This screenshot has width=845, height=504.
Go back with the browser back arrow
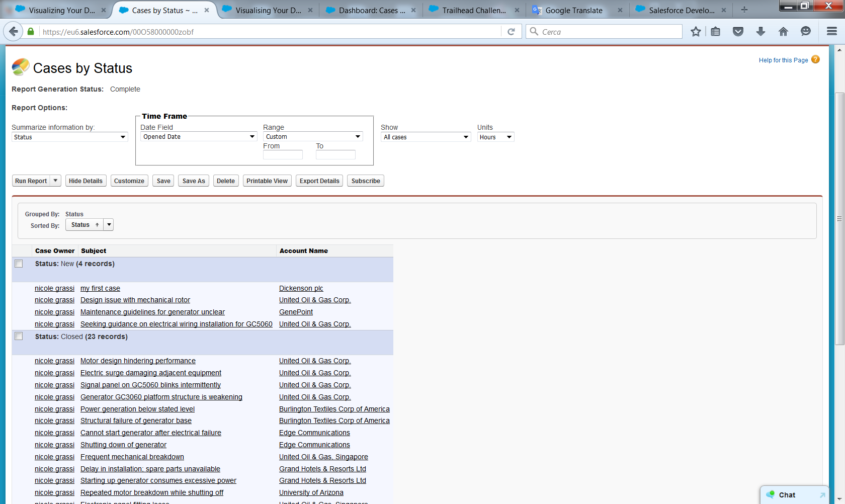tap(13, 32)
